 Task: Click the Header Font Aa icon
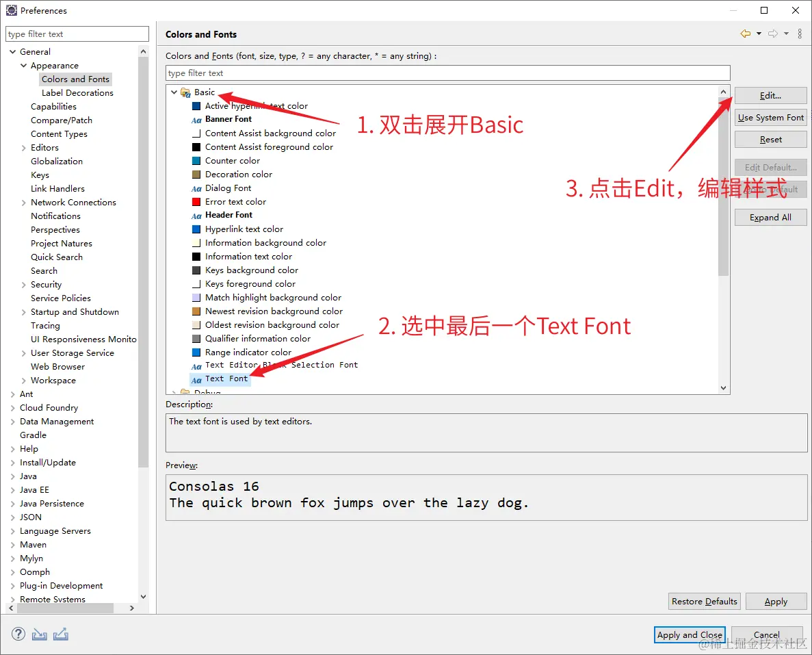pos(196,216)
